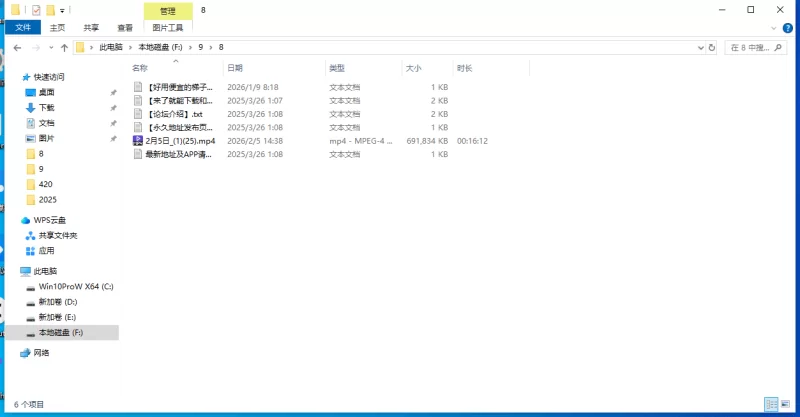This screenshot has height=417, width=800.
Task: Click the pin icon next to 桌面
Action: pos(113,92)
